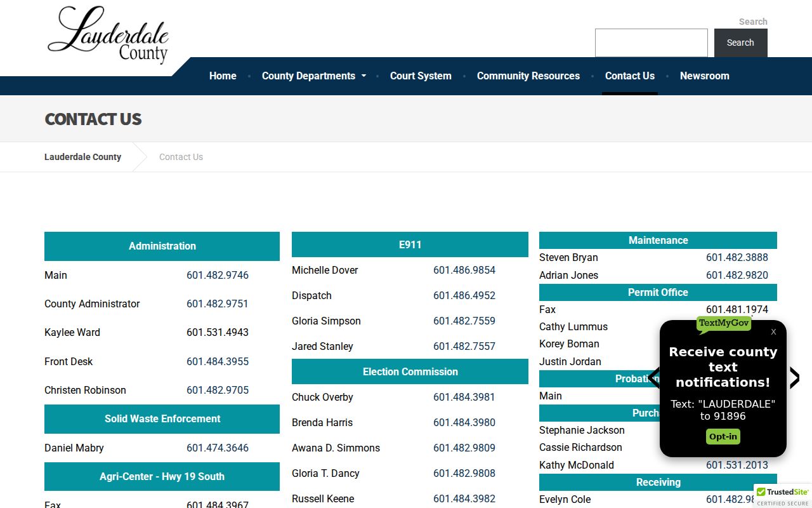Open the Community Resources menu item
Viewport: 812px width, 508px height.
(528, 76)
